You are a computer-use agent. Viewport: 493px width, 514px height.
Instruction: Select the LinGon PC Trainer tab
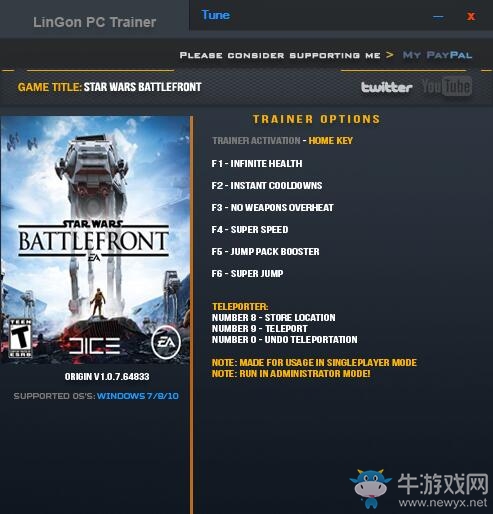coord(95,22)
